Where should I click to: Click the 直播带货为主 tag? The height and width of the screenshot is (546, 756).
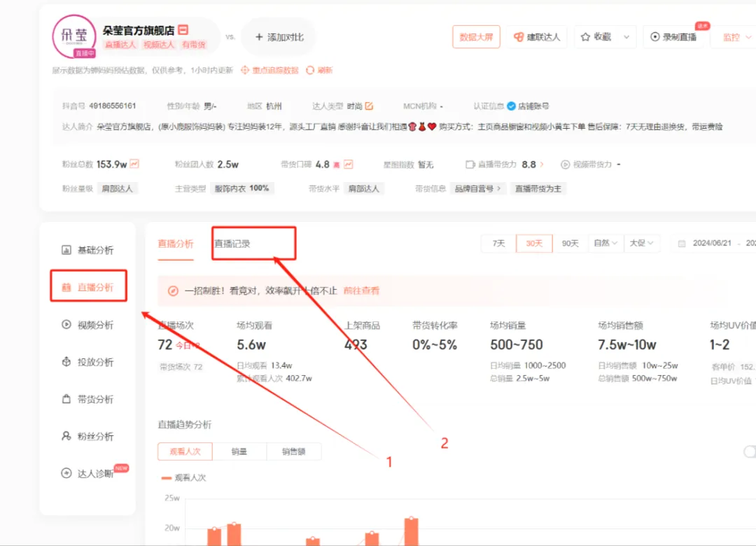[538, 188]
